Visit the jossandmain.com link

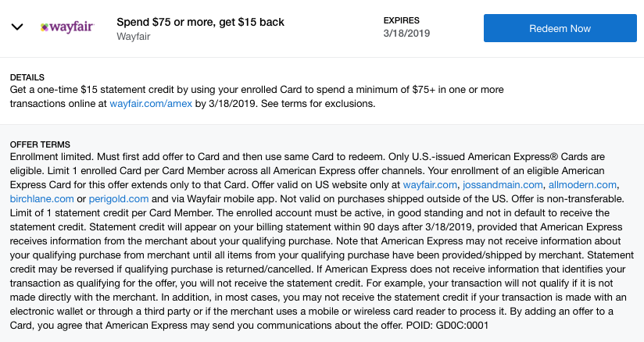click(x=503, y=184)
